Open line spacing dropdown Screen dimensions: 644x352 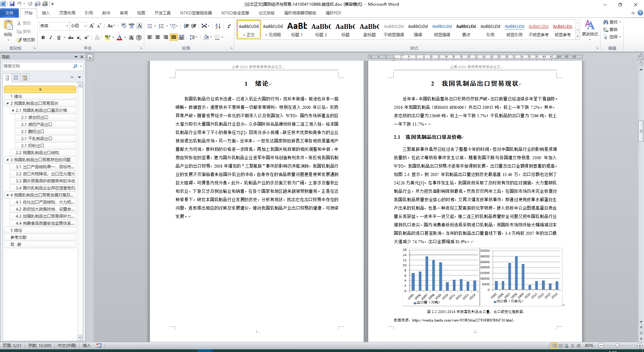[x=194, y=37]
